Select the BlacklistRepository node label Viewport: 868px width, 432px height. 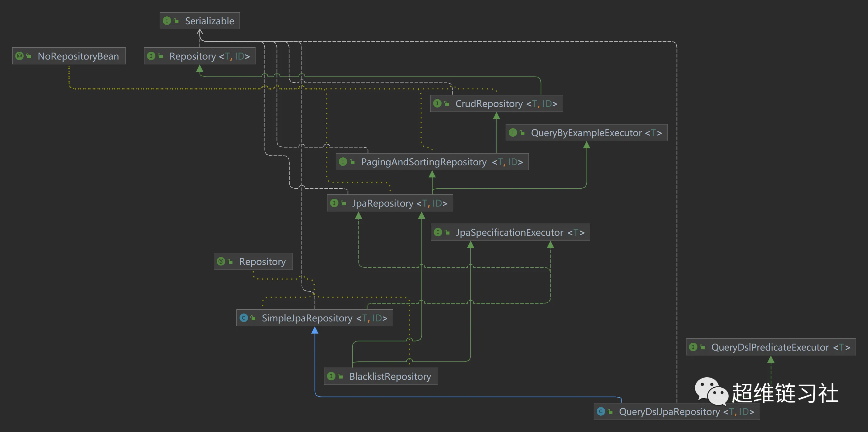tap(390, 376)
